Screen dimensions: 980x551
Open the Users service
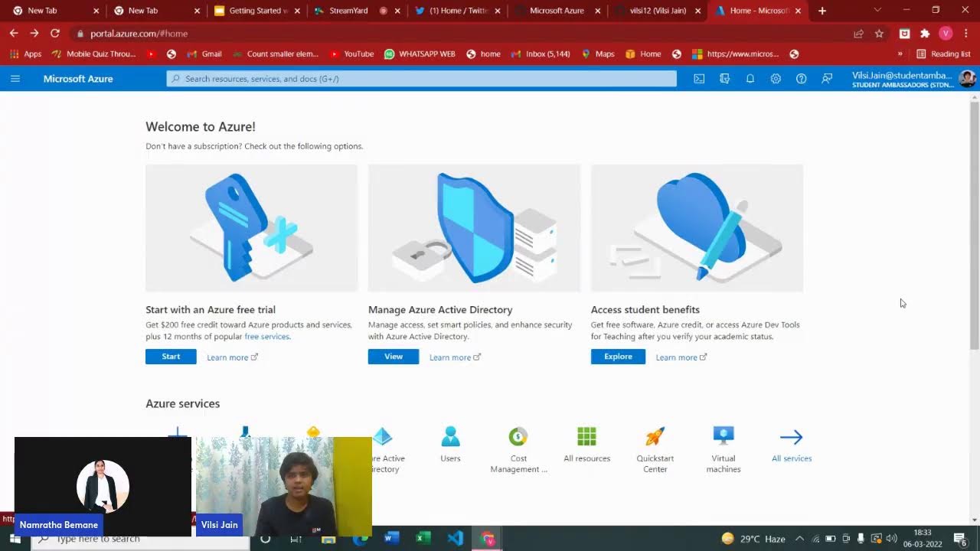pos(450,445)
